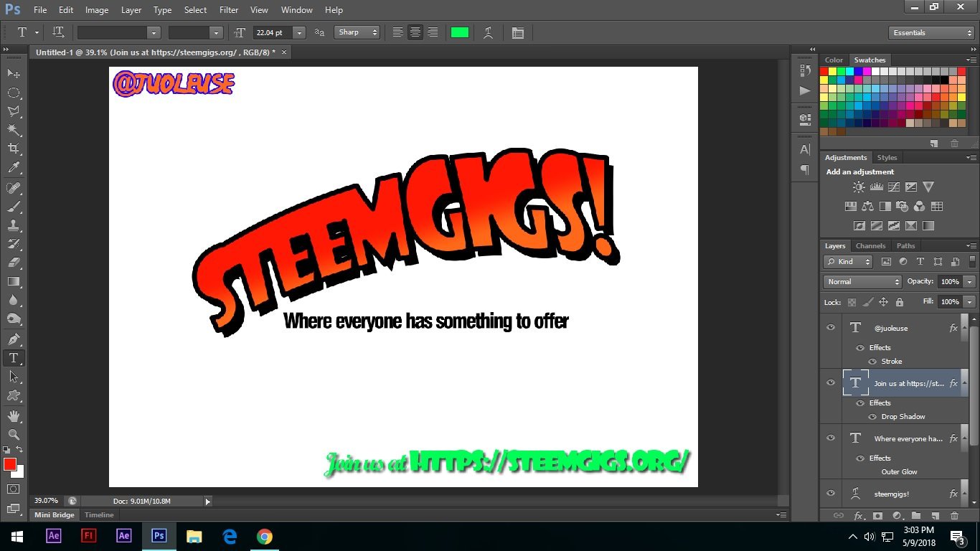
Task: Hide the Where everyone ha... layer
Action: click(831, 438)
